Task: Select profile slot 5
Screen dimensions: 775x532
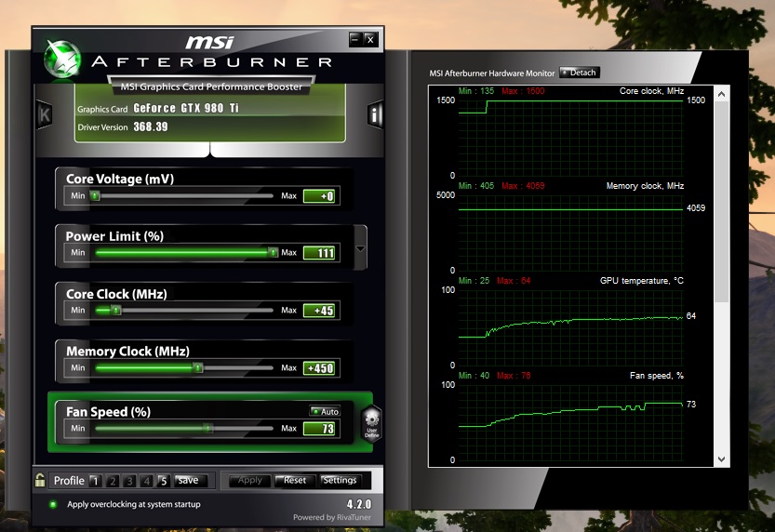Action: click(x=164, y=481)
